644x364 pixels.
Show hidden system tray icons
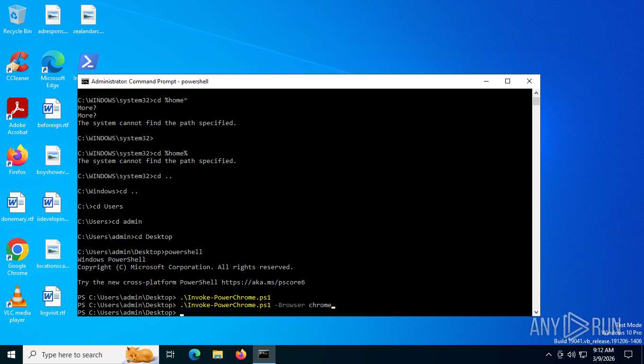click(x=549, y=355)
